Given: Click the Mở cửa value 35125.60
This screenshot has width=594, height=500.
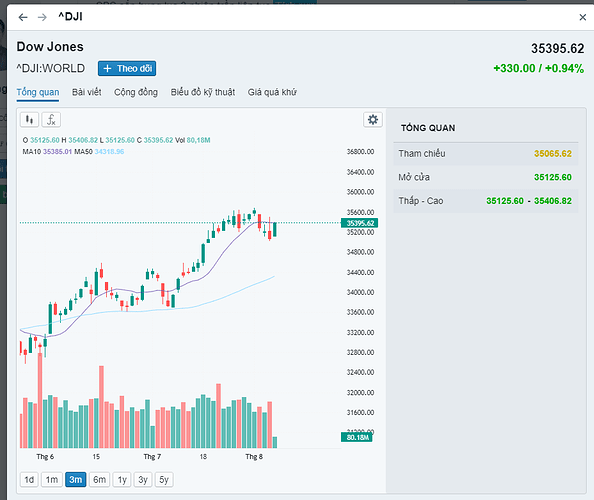Looking at the screenshot, I should click(x=553, y=177).
